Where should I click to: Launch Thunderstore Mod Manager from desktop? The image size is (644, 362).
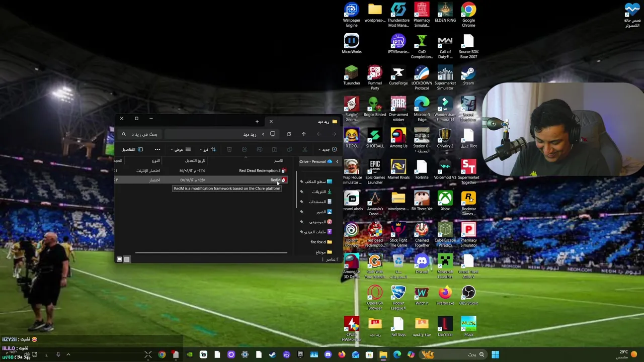tap(398, 15)
